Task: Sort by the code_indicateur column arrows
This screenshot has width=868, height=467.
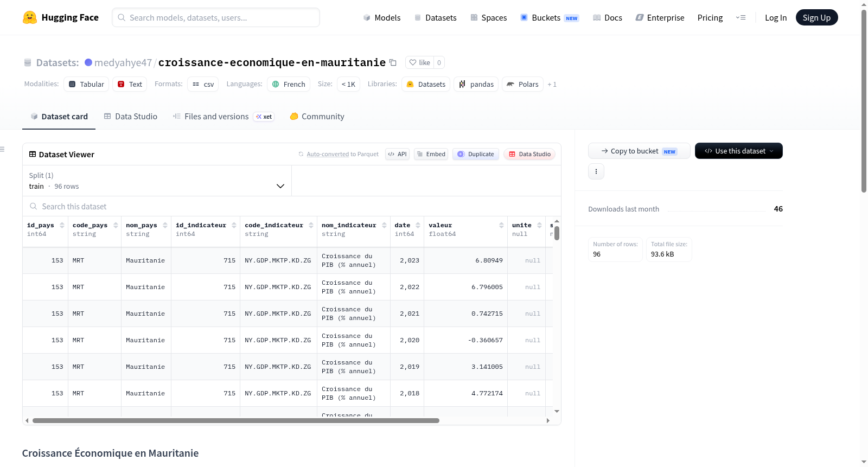Action: tap(311, 225)
